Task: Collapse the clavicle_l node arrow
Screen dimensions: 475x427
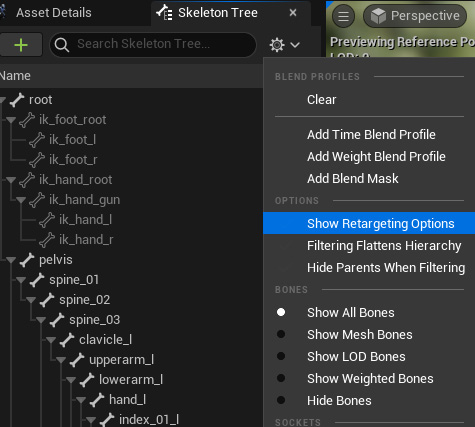Action: click(x=51, y=340)
